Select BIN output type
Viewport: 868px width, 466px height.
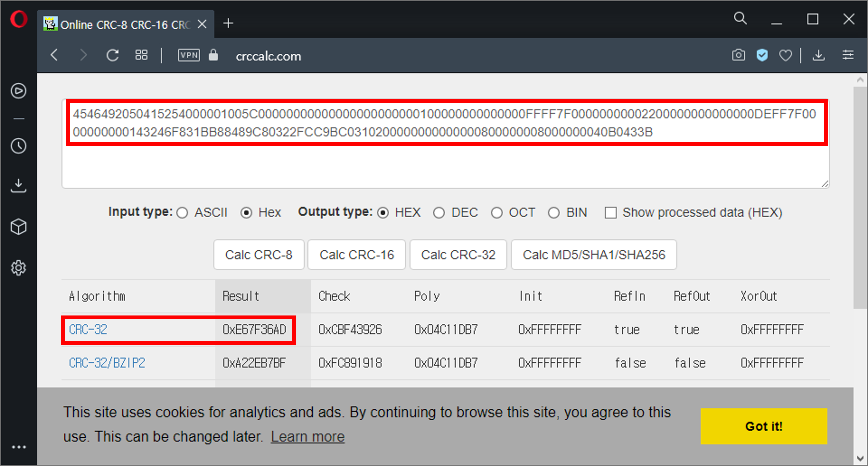pyautogui.click(x=554, y=213)
